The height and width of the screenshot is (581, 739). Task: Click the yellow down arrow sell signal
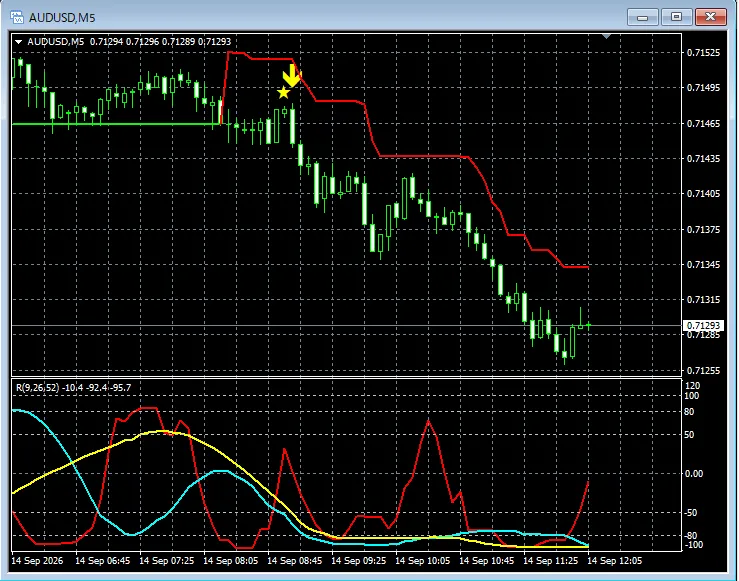(292, 76)
